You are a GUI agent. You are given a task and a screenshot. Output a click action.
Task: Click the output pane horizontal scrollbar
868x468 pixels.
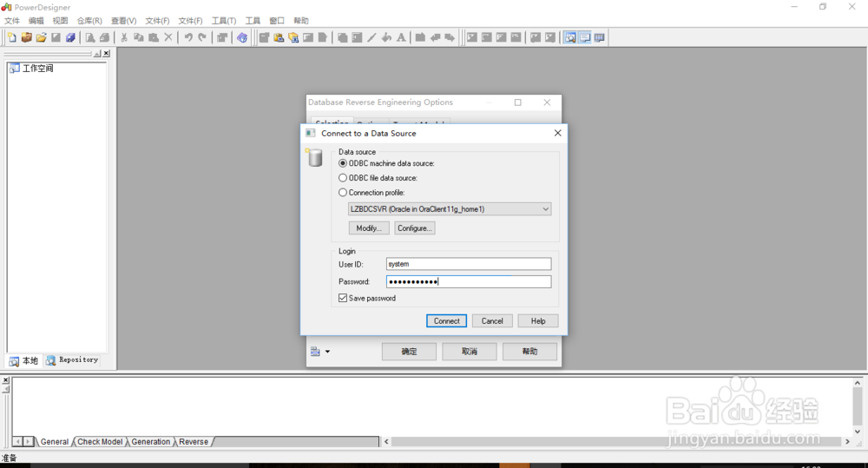616,441
